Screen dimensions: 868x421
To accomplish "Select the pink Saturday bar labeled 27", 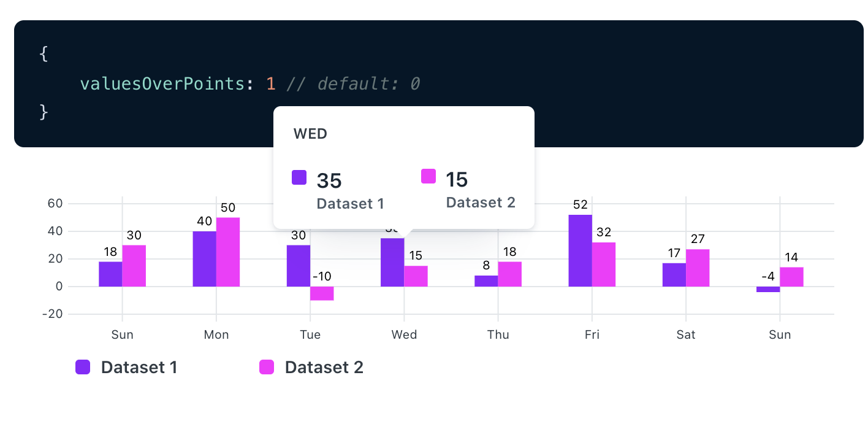I will coord(698,268).
